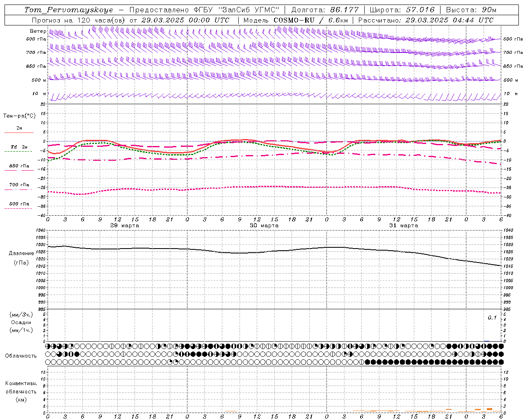Viewport: 525px width, 420px height.
Task: Click the (км) unit of the convective cloud panel
Action: tap(21, 399)
